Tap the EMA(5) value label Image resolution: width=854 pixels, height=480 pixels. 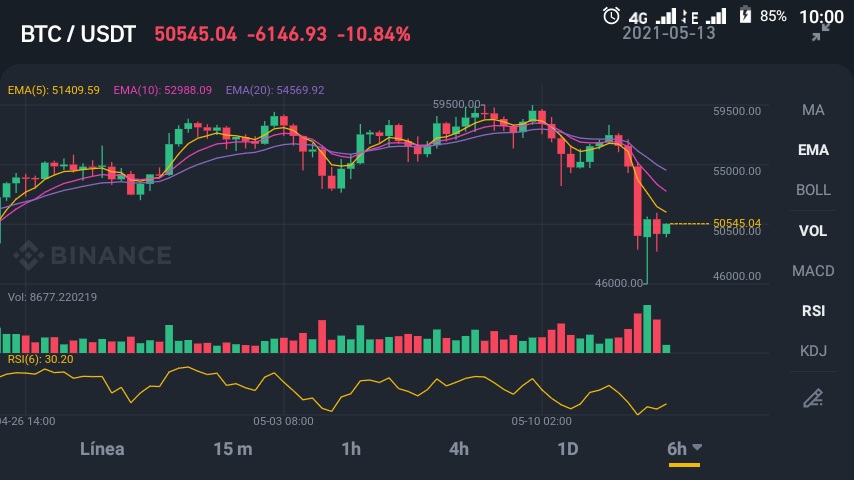coord(53,90)
